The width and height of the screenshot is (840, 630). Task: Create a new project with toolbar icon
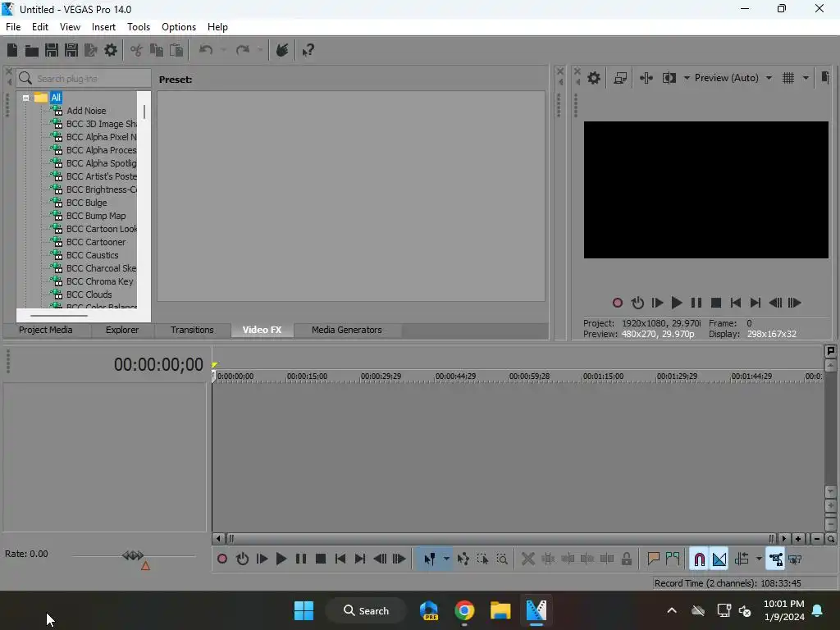point(12,50)
